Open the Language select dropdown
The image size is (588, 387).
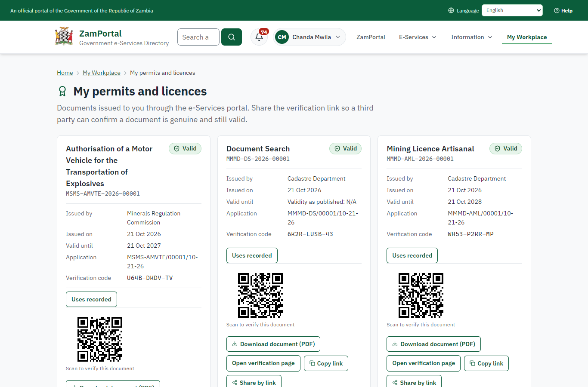coord(512,10)
